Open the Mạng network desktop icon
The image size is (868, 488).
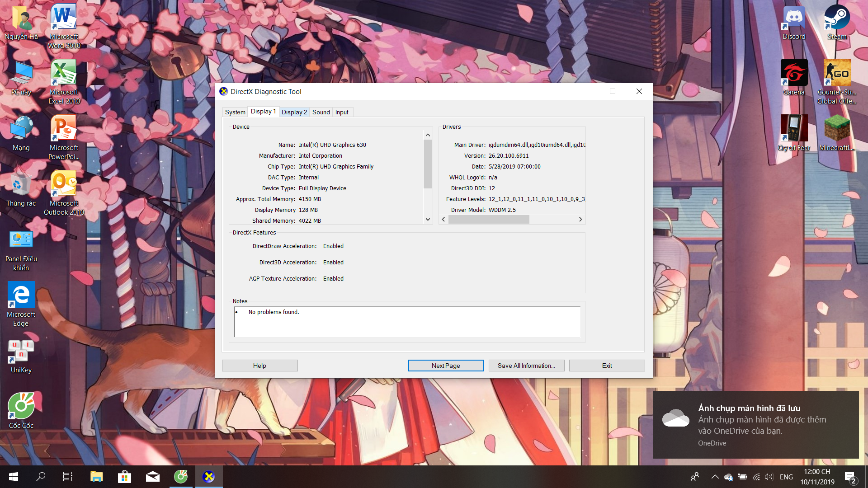pyautogui.click(x=21, y=133)
